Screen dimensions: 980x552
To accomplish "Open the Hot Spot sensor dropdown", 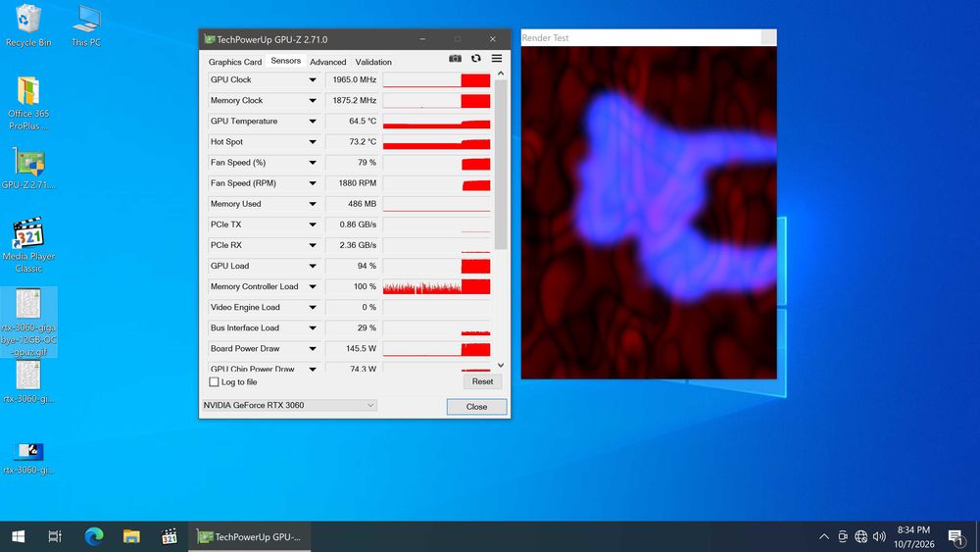I will pyautogui.click(x=313, y=142).
